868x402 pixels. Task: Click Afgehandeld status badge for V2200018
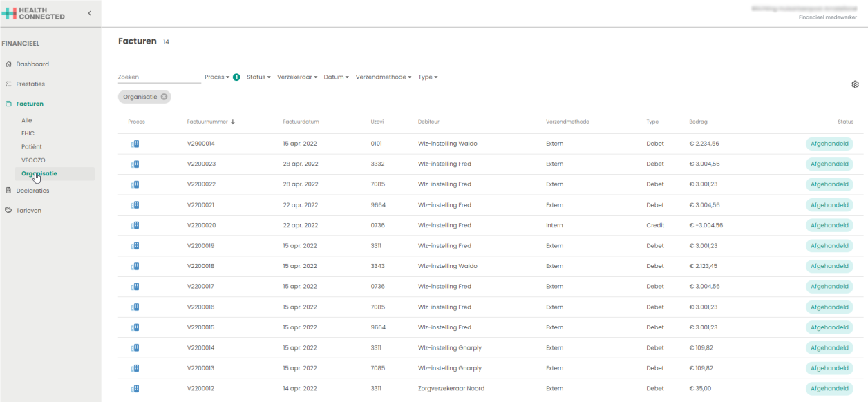point(829,266)
